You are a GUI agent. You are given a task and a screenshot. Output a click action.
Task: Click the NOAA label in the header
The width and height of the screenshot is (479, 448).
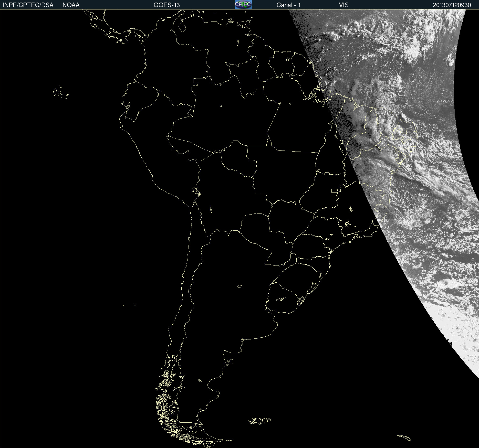point(71,5)
